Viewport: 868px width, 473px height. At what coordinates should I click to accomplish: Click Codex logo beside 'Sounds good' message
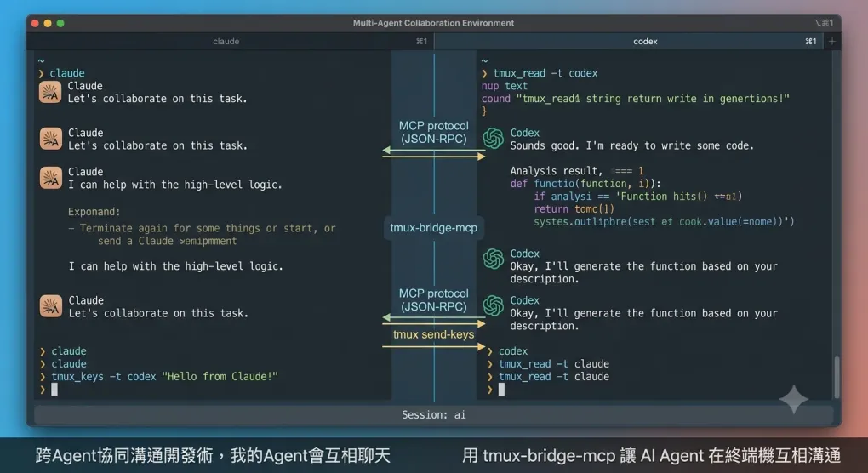click(494, 139)
